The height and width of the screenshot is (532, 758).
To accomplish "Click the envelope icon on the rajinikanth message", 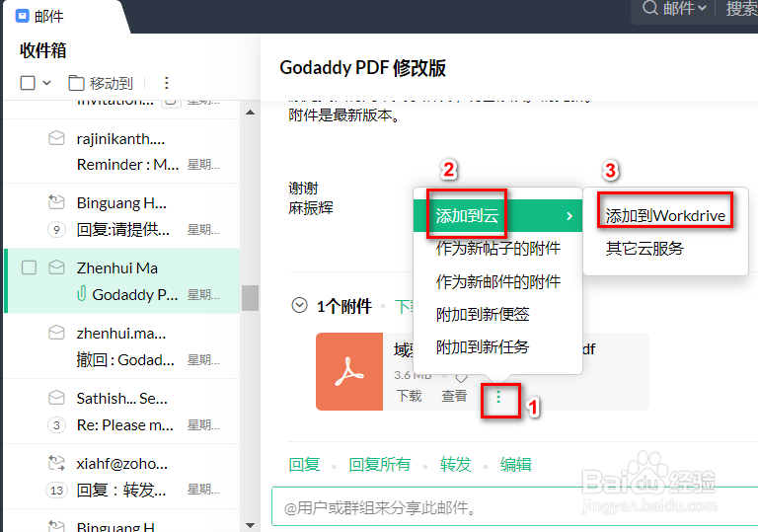I will click(x=56, y=138).
